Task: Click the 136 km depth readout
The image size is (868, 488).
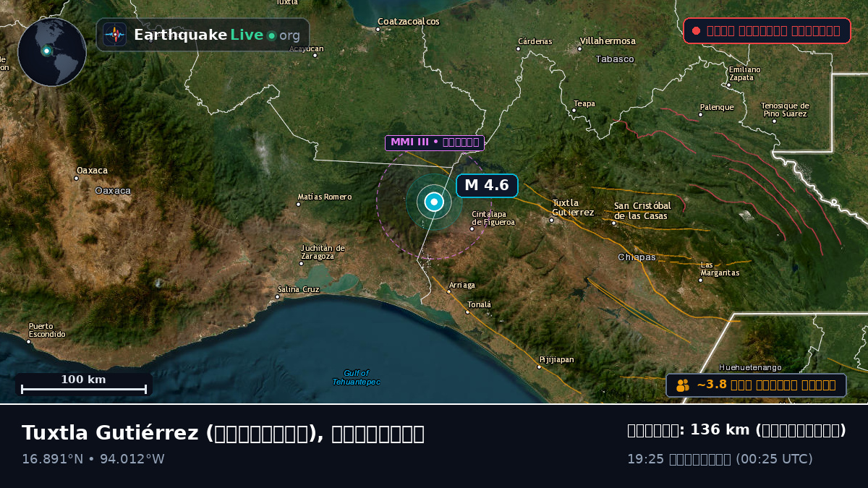Action: tap(736, 430)
